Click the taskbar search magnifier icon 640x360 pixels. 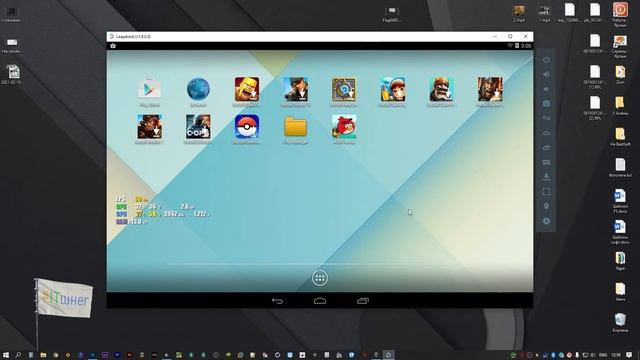18,355
